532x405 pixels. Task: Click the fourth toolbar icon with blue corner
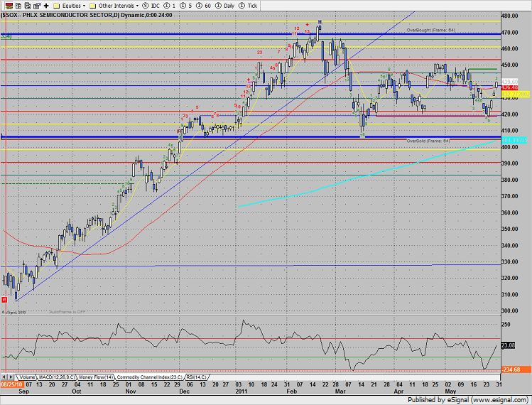click(37, 6)
